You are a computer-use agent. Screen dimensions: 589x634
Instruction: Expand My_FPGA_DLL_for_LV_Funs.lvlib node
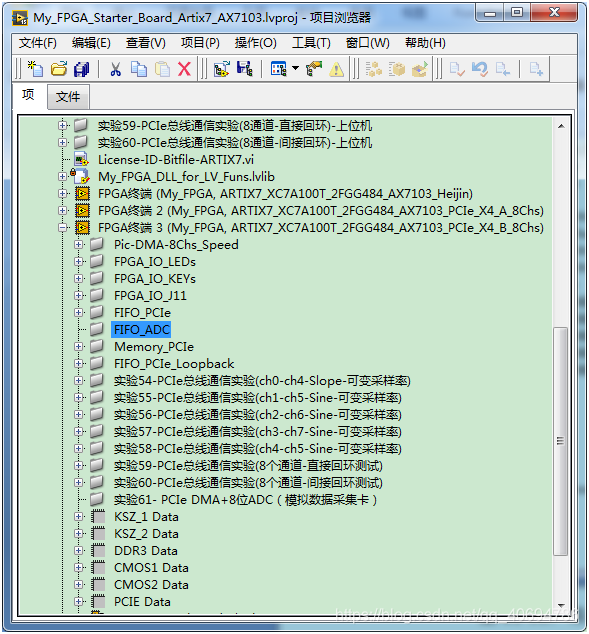pos(62,177)
